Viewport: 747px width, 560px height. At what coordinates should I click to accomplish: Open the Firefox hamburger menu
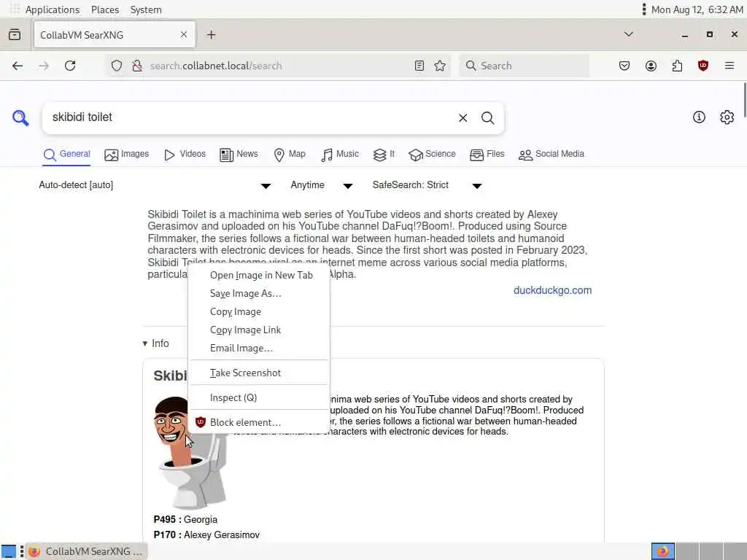[729, 66]
